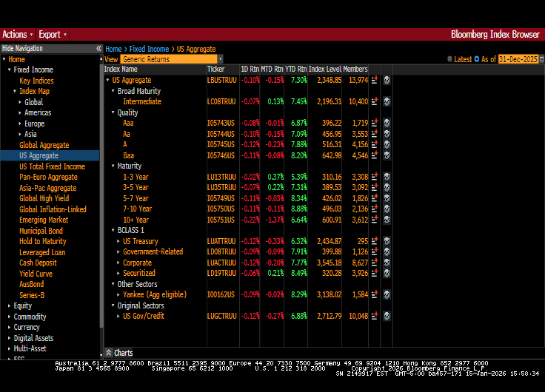Open Pan-Euro Aggregate in the navigation
The height and width of the screenshot is (392, 545).
pos(48,177)
